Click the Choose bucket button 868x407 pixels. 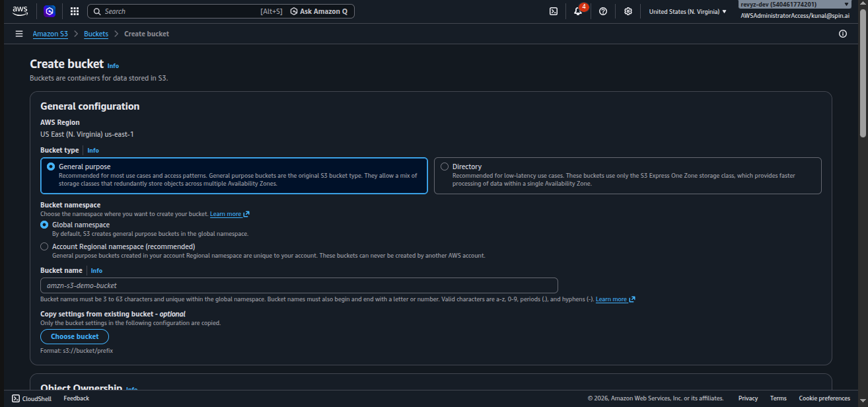pos(75,336)
